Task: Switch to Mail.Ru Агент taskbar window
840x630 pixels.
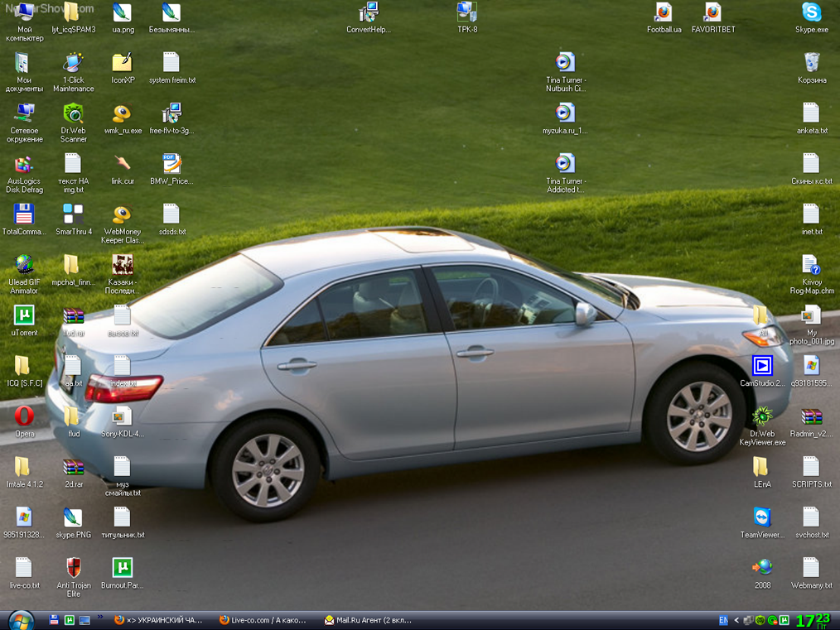Action: click(x=368, y=620)
